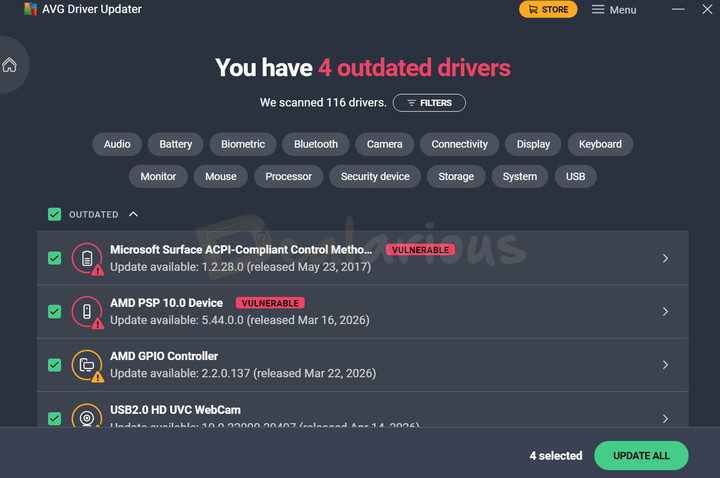Filter by Bluetooth category
The height and width of the screenshot is (478, 720).
(315, 144)
